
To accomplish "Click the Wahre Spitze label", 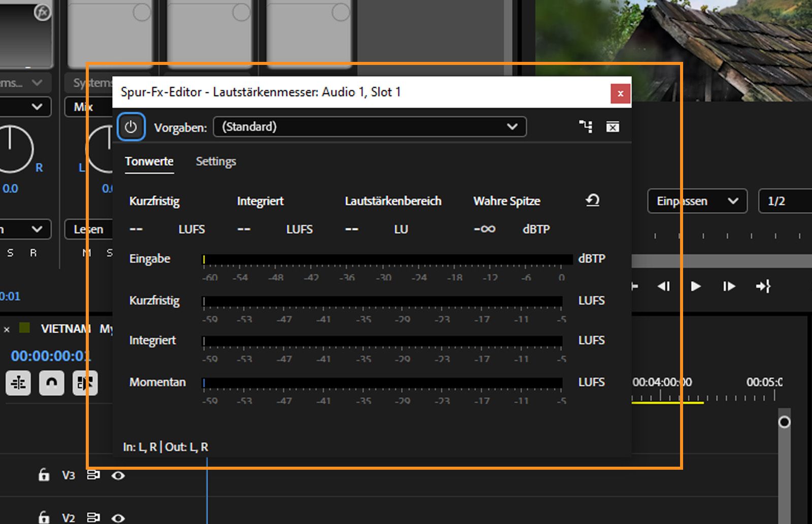I will (506, 201).
